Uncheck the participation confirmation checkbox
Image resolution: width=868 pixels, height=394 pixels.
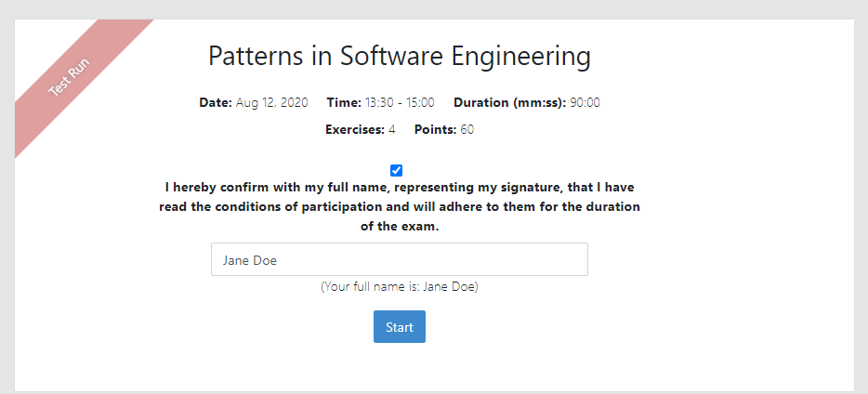(397, 170)
